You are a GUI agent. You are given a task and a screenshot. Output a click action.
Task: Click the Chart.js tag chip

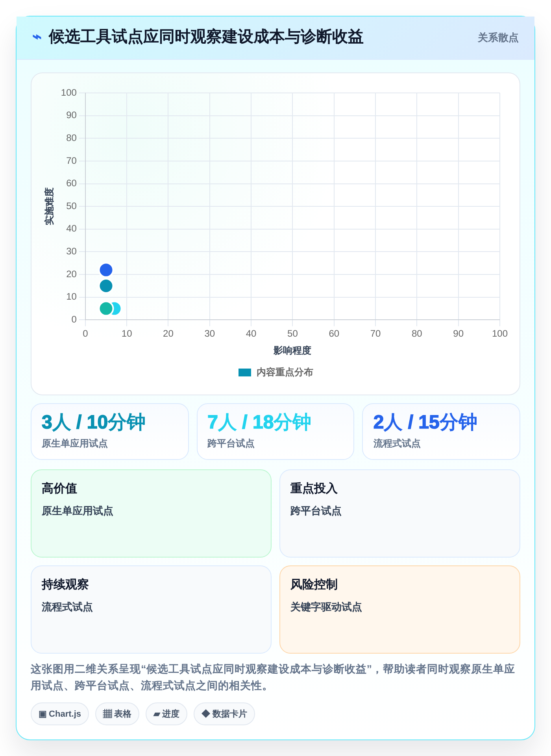[60, 714]
